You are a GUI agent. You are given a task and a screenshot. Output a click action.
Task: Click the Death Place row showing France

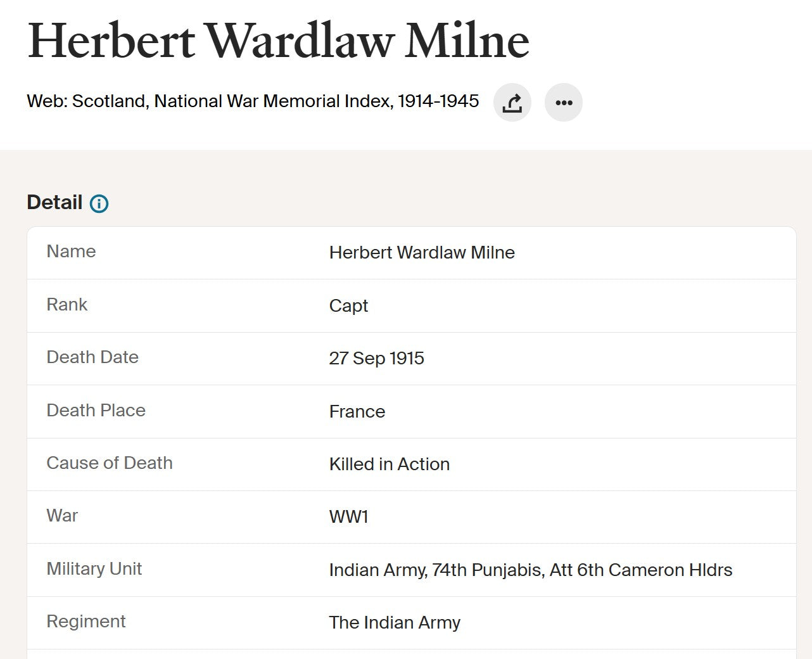pos(357,412)
